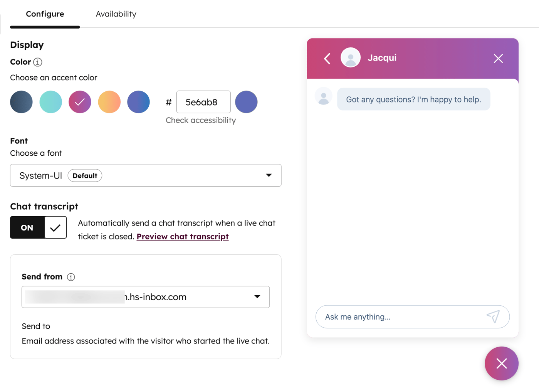Click inside the hex color value field

203,102
